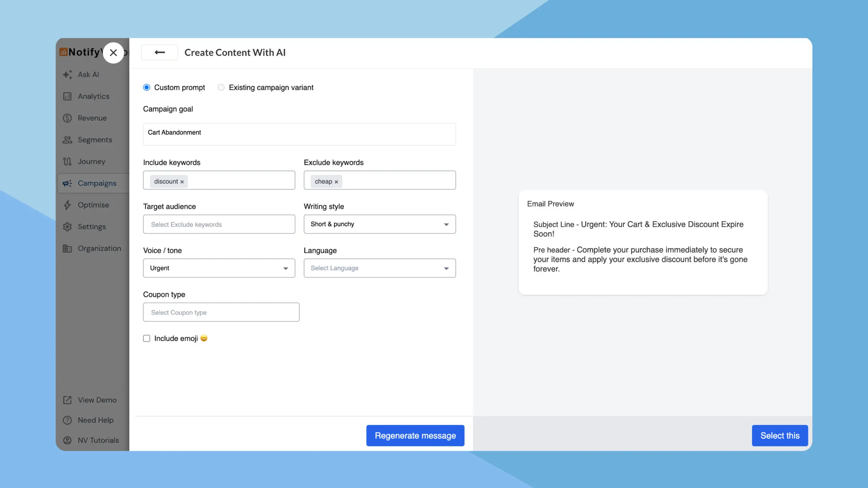
Task: Remove the discount keyword chip
Action: [182, 181]
